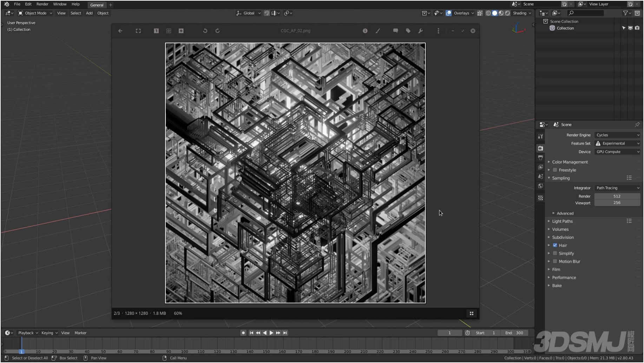
Task: Open the Output properties tab
Action: point(540,158)
